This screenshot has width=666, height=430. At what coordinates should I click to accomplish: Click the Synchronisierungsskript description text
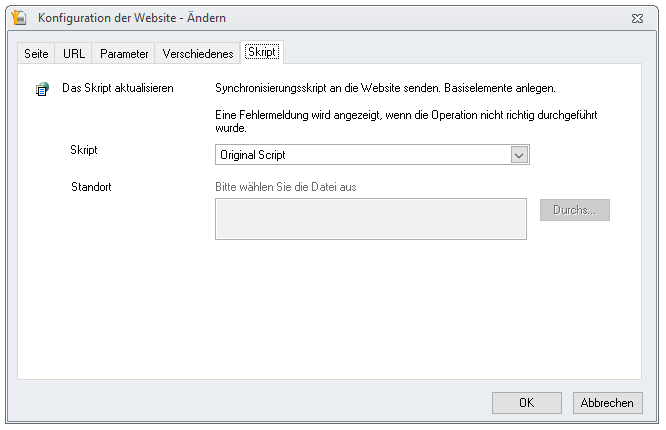click(385, 88)
